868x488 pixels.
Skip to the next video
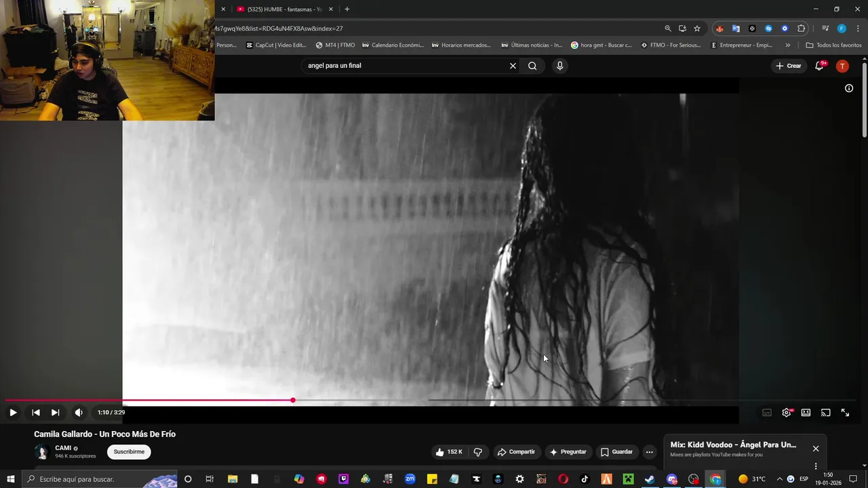(x=55, y=412)
